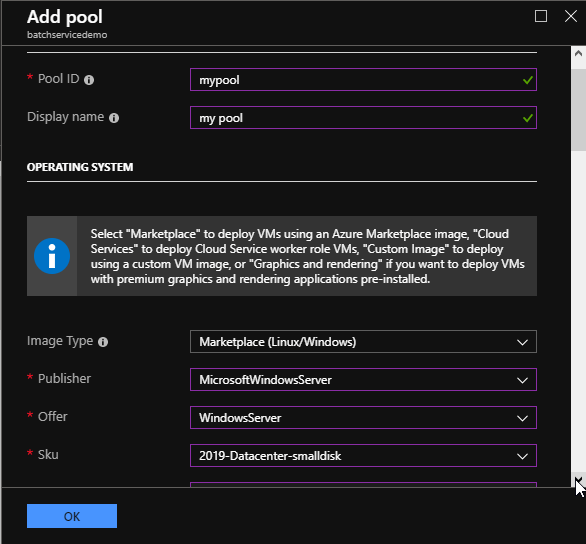The image size is (586, 544).
Task: Click the Marketplace info message text
Action: tap(308, 256)
